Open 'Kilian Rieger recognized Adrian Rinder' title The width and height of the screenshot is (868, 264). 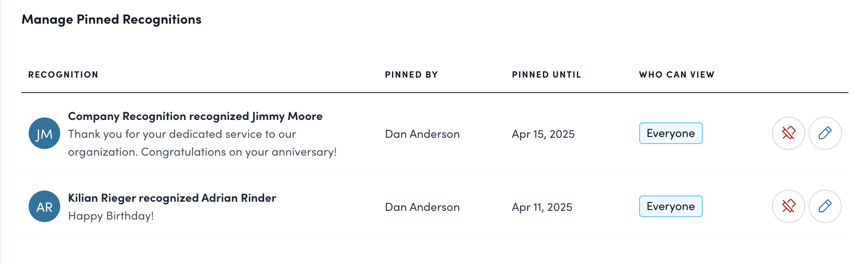[172, 198]
